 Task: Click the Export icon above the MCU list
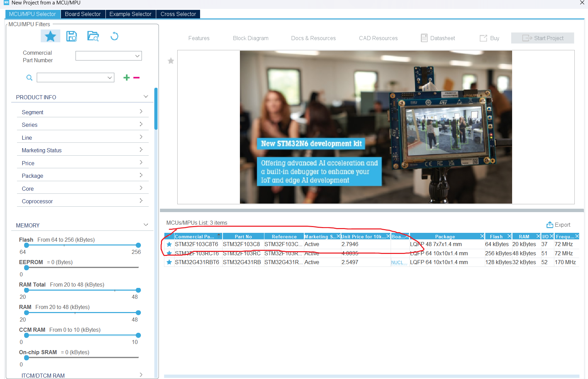pos(550,225)
